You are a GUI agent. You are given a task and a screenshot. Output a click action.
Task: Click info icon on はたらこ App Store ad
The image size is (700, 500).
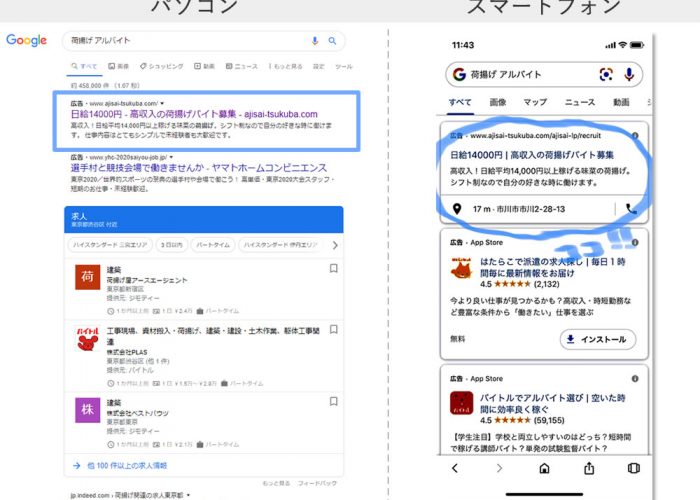(x=635, y=242)
